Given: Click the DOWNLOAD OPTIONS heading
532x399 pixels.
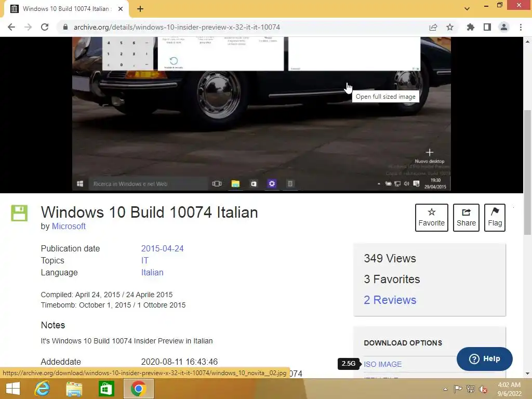Looking at the screenshot, I should point(403,343).
